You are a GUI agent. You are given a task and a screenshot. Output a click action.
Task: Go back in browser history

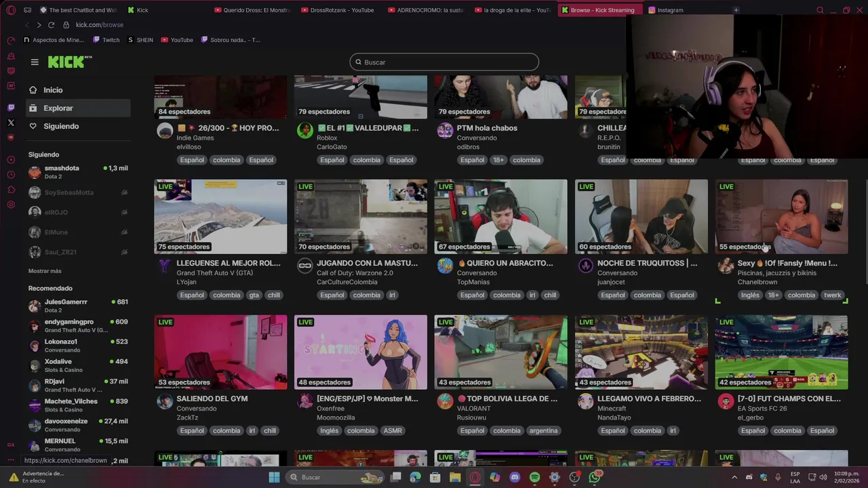tap(26, 25)
